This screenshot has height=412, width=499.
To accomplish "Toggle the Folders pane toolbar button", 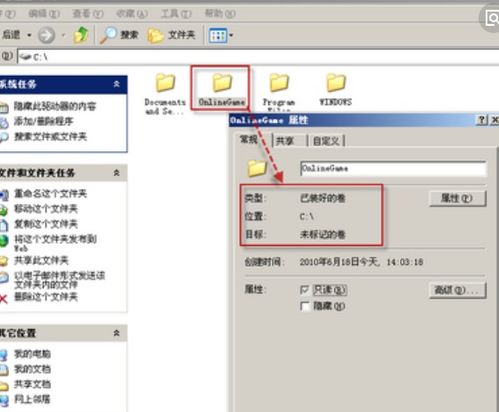I will click(x=171, y=35).
